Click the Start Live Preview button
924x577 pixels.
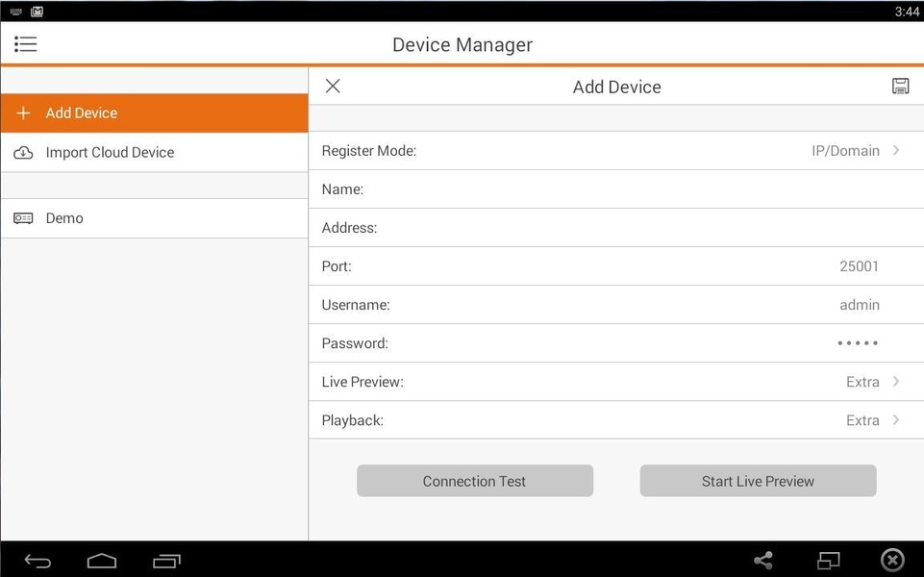point(758,481)
